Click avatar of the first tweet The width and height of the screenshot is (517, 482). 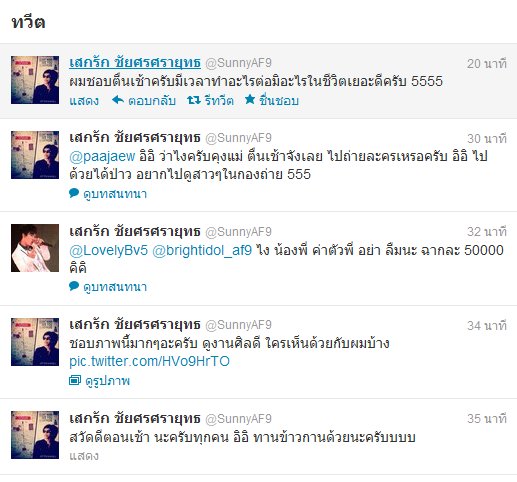click(x=35, y=80)
